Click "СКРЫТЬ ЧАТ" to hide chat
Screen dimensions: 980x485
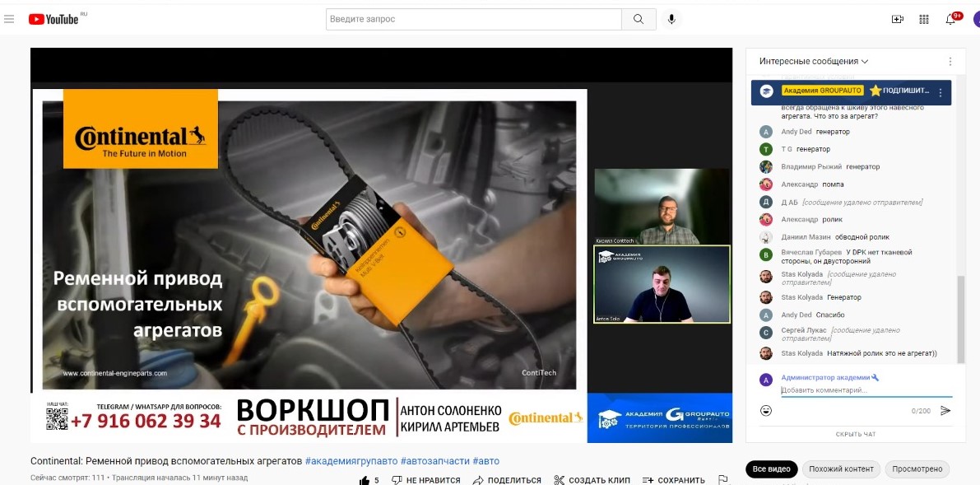point(856,434)
